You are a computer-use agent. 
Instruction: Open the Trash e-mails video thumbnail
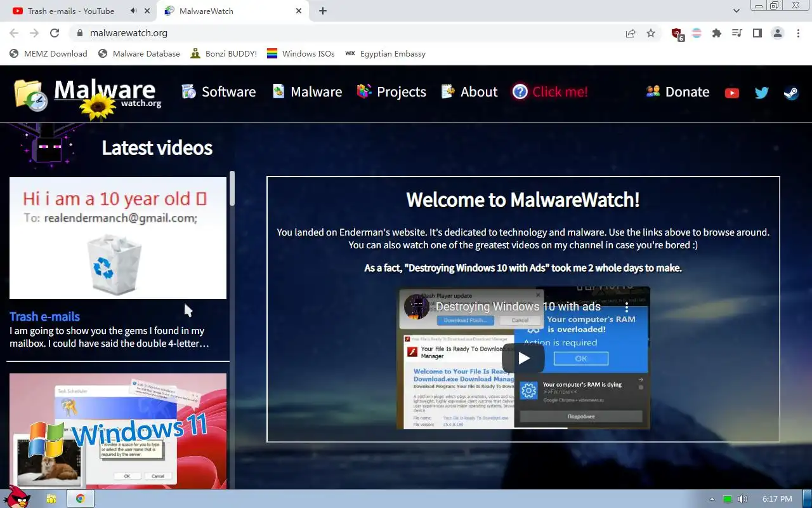coord(118,238)
